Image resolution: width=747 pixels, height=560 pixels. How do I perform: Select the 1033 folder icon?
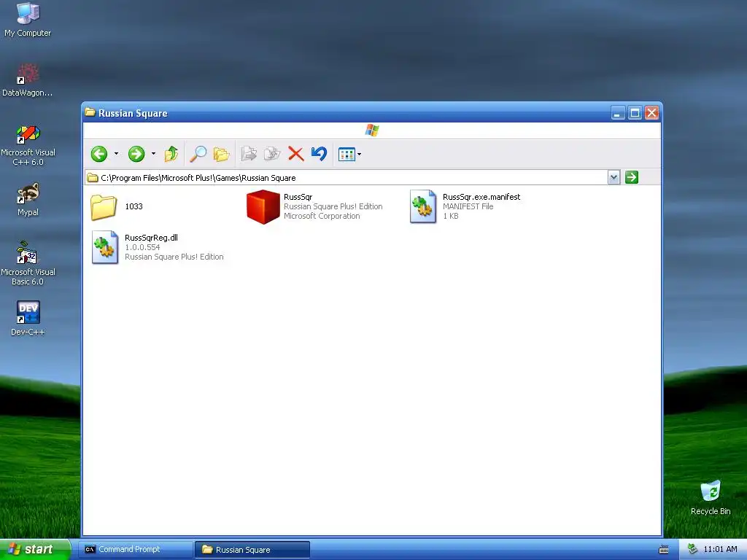click(x=104, y=207)
